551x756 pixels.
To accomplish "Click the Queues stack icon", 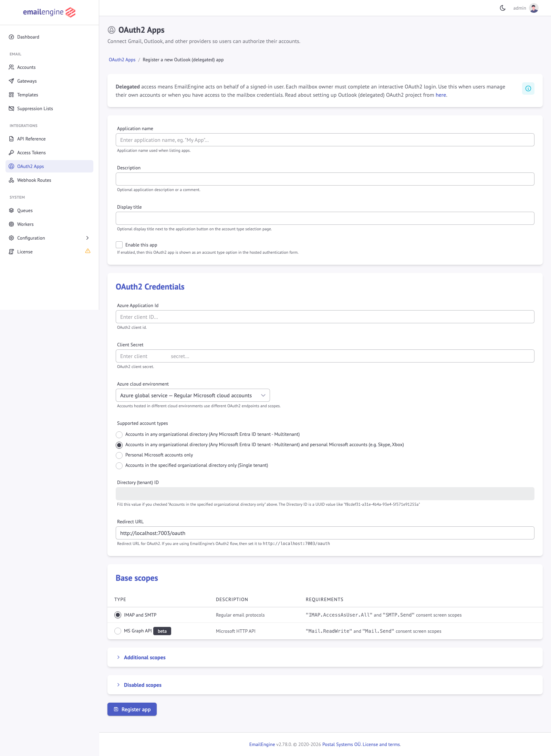I will [11, 210].
